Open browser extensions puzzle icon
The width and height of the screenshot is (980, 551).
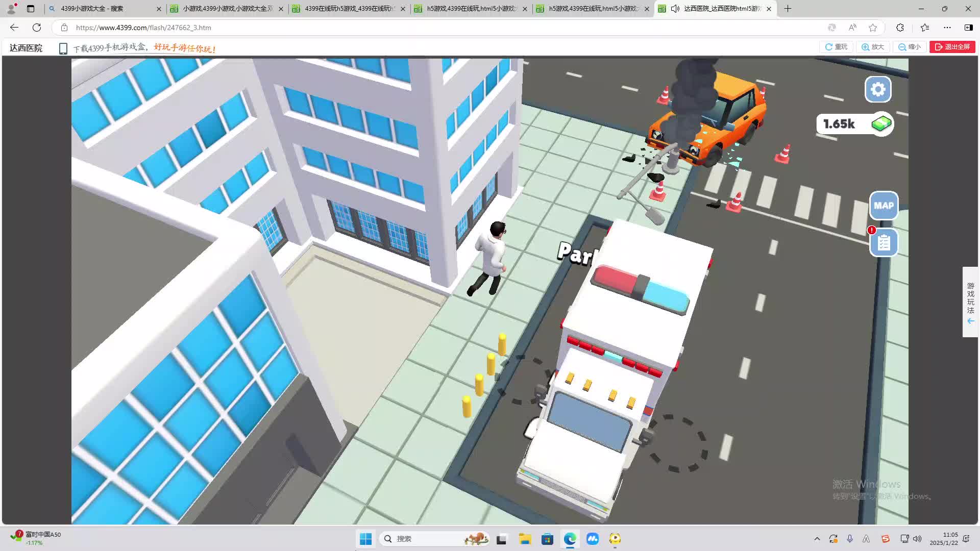point(900,28)
